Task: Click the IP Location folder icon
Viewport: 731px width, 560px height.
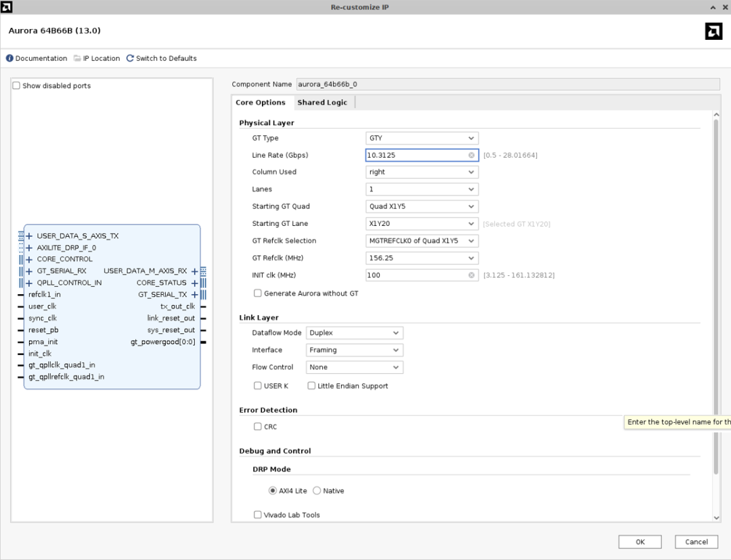Action: coord(77,58)
